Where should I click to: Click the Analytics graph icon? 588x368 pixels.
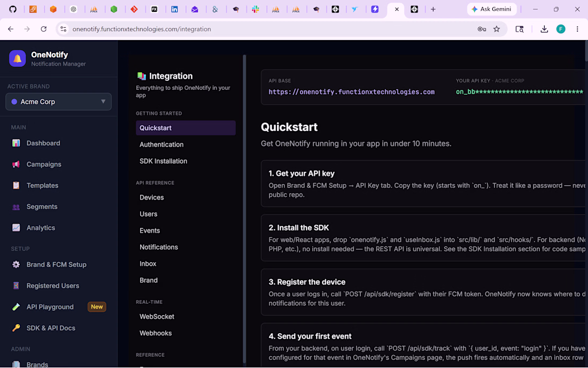[x=16, y=228]
